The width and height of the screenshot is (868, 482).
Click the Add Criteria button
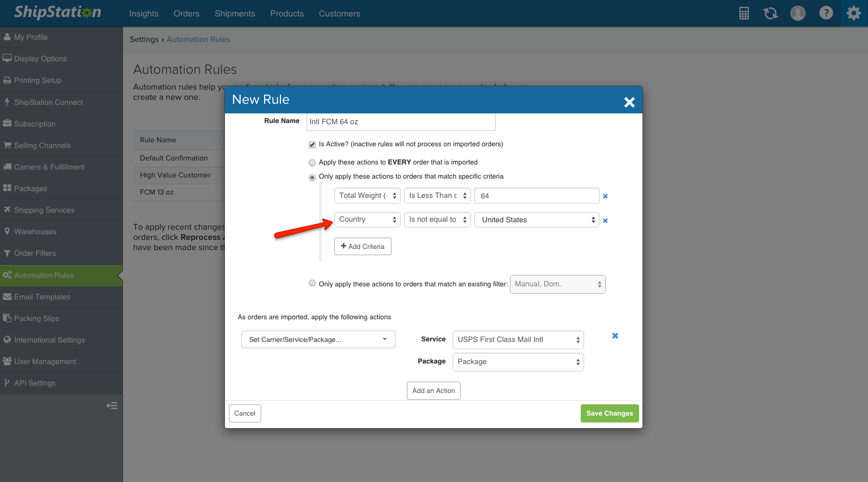(363, 247)
